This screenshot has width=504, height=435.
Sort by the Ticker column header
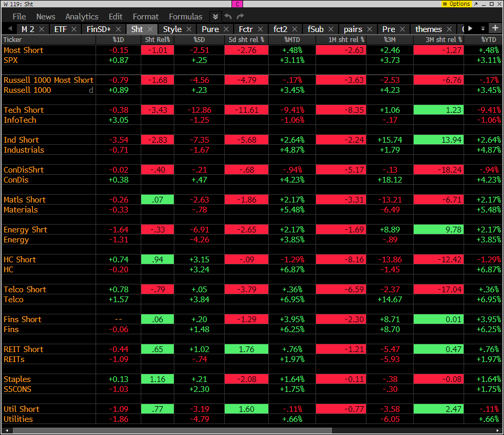48,39
